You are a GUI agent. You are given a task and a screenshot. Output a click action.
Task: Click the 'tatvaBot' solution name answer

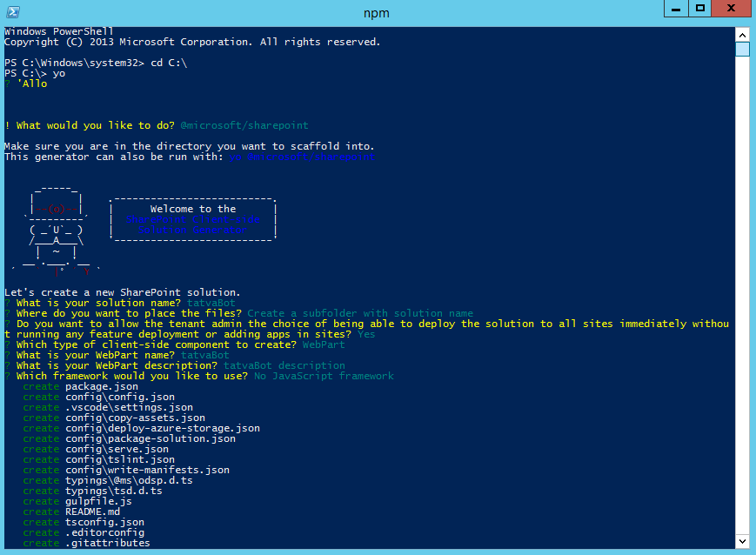(x=211, y=303)
